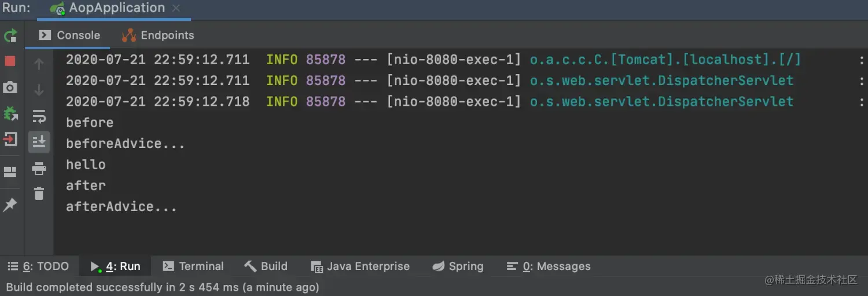This screenshot has height=296, width=868.
Task: Print the console output with the printer icon
Action: click(39, 168)
